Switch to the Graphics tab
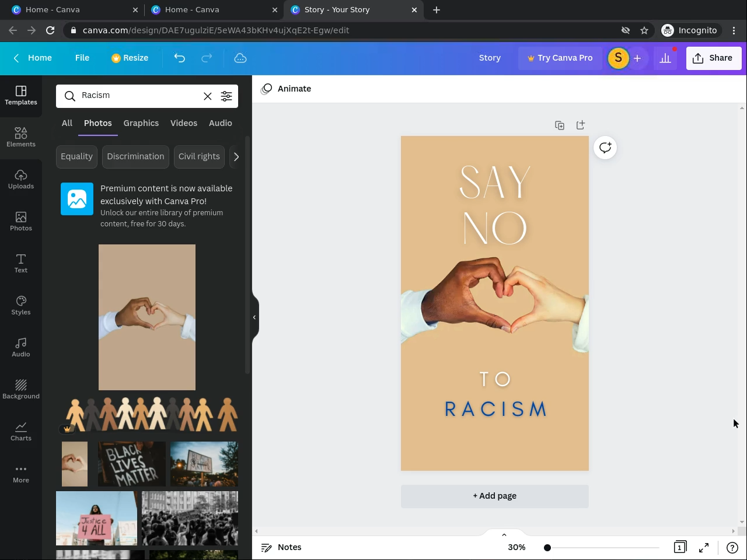 tap(141, 123)
